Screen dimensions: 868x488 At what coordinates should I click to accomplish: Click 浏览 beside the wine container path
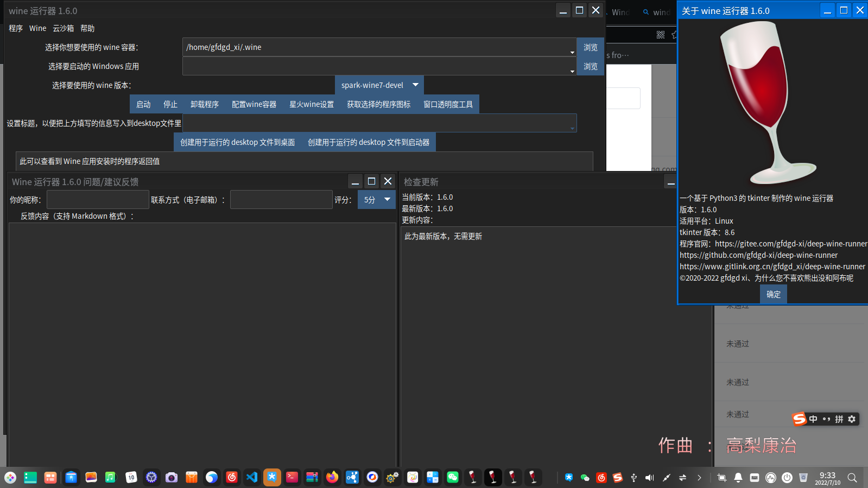coord(591,47)
